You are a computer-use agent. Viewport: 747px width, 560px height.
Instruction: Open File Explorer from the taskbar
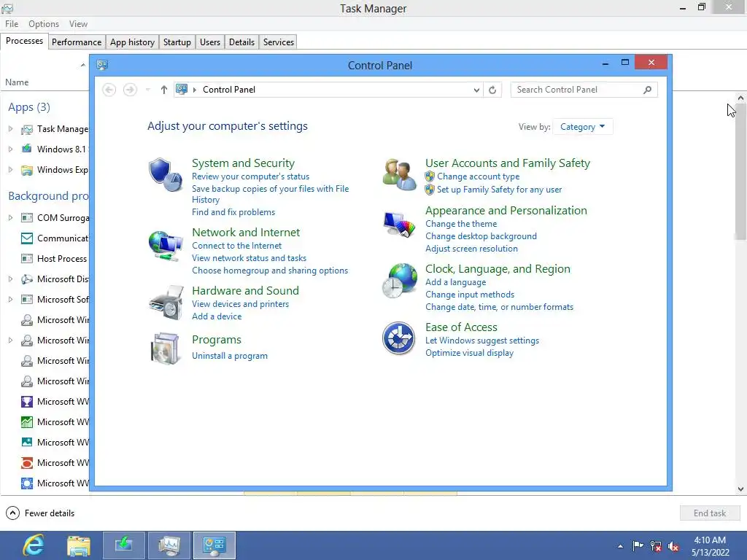pos(79,545)
